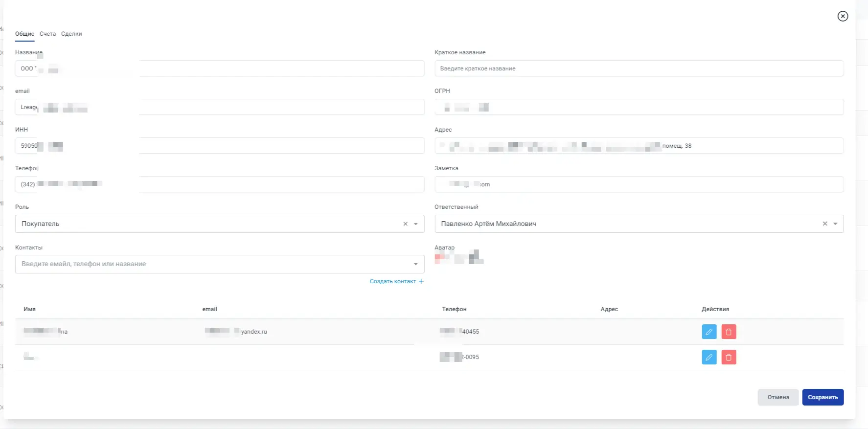Save changes with Сохранить button
Viewport: 868px width, 429px height.
click(822, 397)
